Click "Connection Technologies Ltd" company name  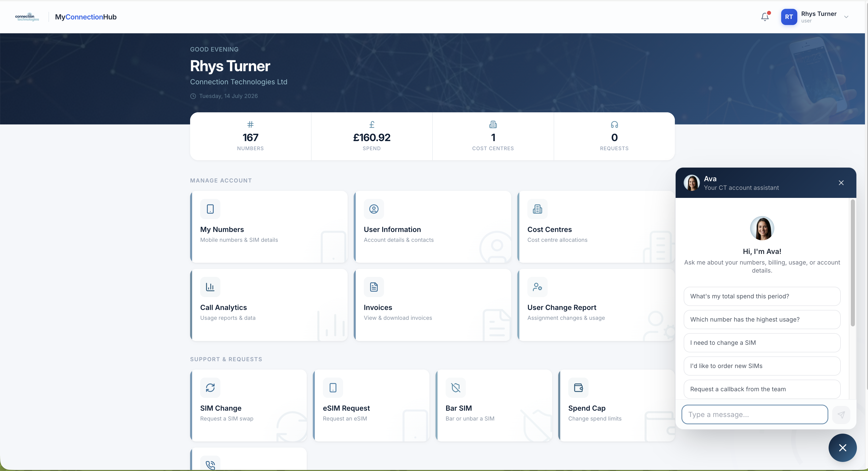pyautogui.click(x=239, y=82)
